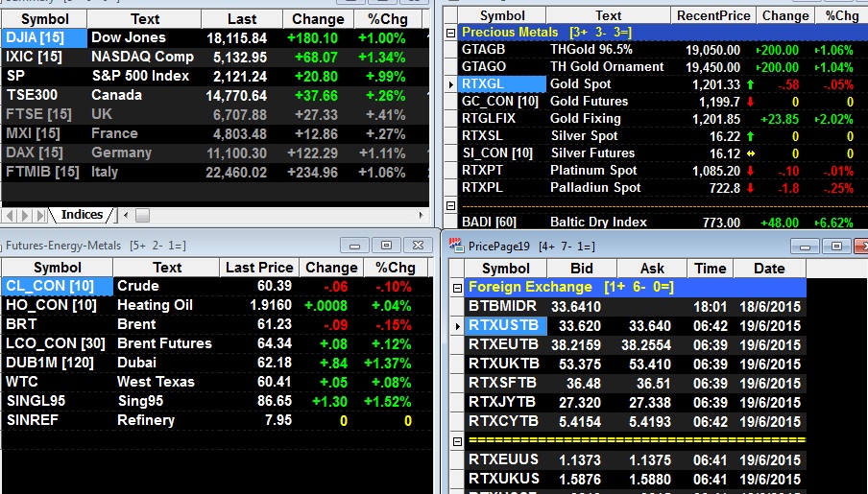Select the IXIC [15] NASDAQ Comp row

tap(215, 57)
